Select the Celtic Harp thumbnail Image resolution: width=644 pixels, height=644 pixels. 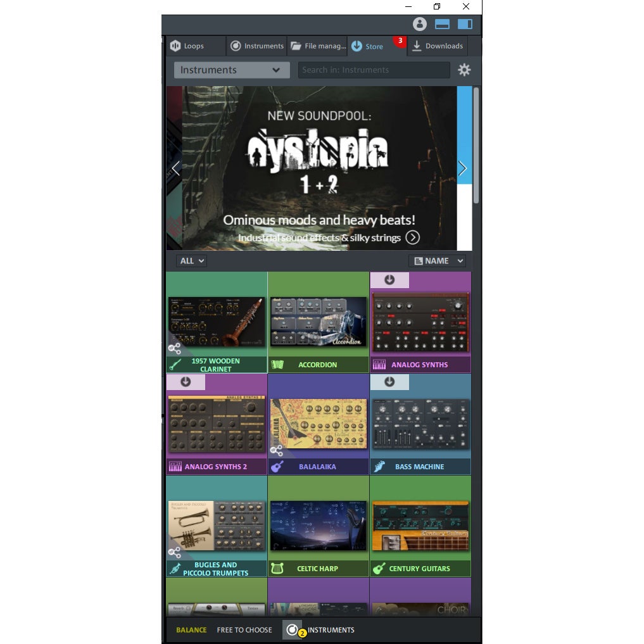319,526
